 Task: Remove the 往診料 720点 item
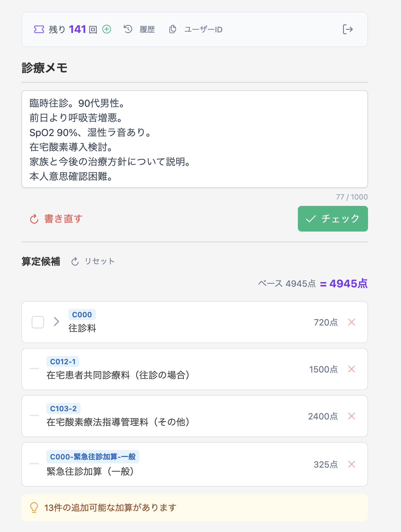(352, 322)
